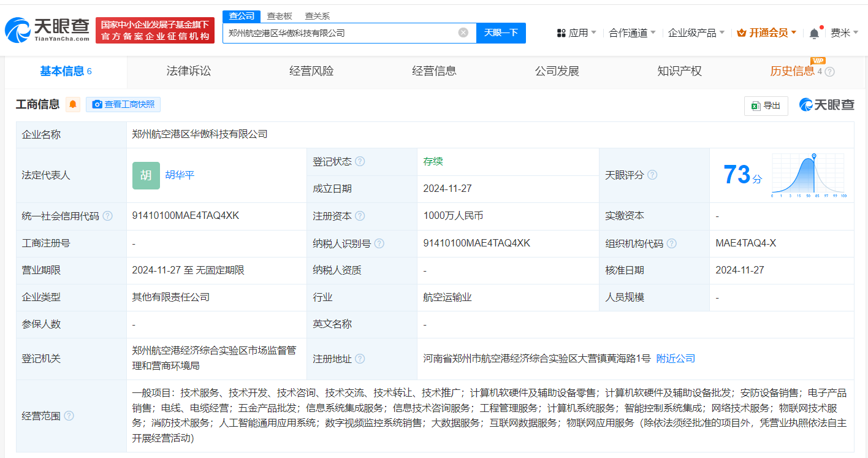Open the notification bell in header
The height and width of the screenshot is (458, 868).
click(x=814, y=33)
